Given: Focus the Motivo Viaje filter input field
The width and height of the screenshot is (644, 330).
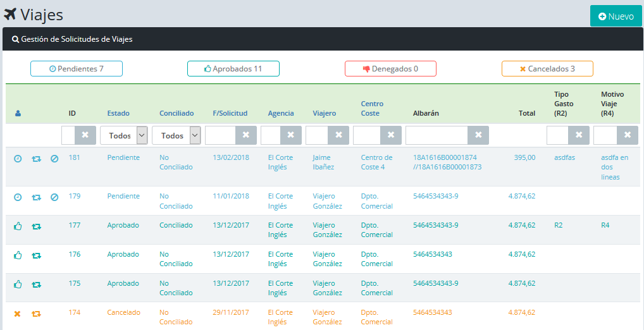Looking at the screenshot, I should click(x=605, y=135).
